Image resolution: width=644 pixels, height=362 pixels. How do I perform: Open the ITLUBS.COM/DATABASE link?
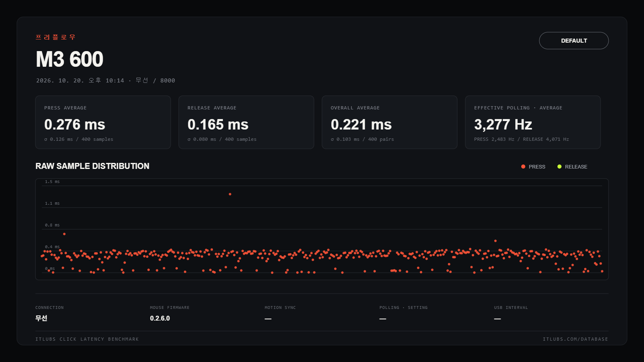[575, 339]
